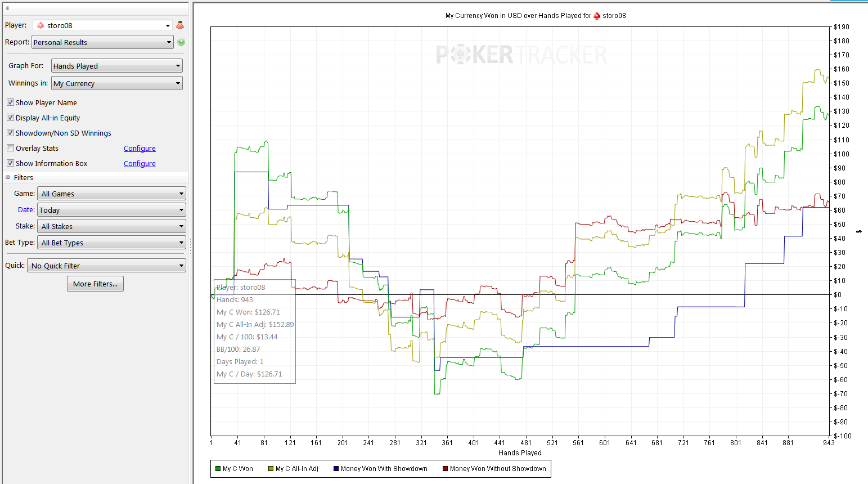Uncheck Show Player Name checkbox
Viewport: 868px width, 484px height.
click(x=10, y=102)
